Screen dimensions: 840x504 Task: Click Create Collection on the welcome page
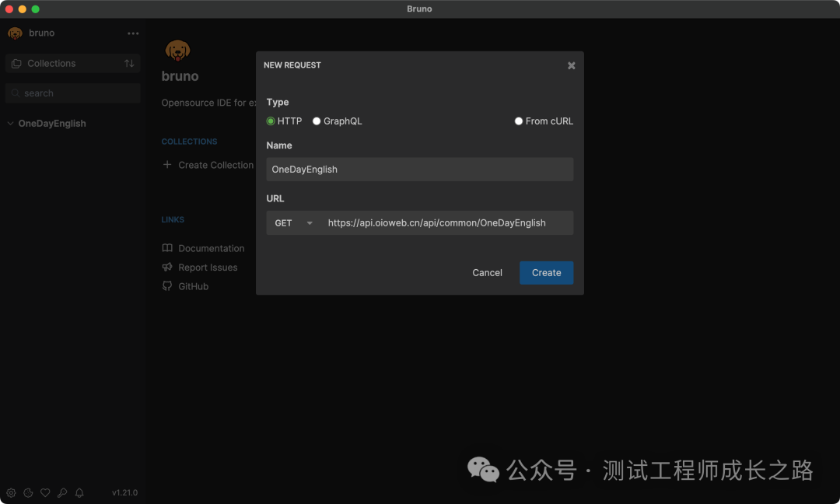(216, 165)
